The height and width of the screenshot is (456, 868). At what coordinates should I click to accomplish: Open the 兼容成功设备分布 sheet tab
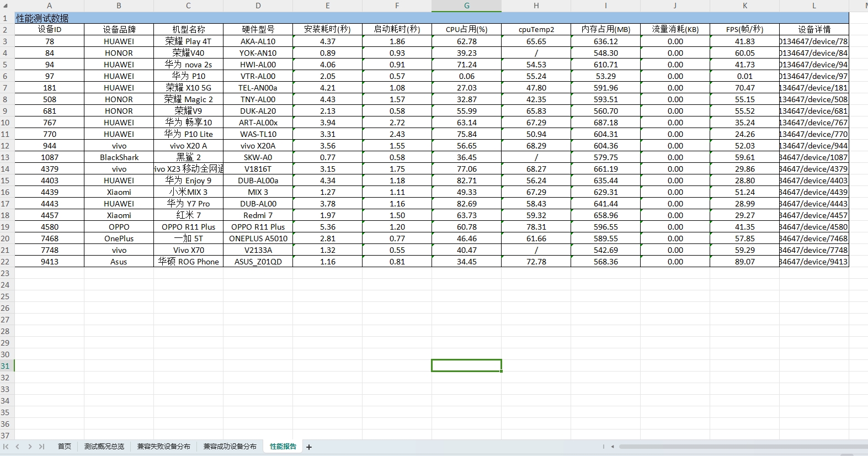tap(230, 447)
